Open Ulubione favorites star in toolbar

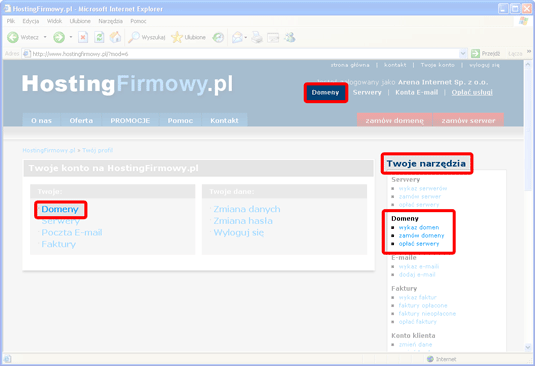coord(188,37)
